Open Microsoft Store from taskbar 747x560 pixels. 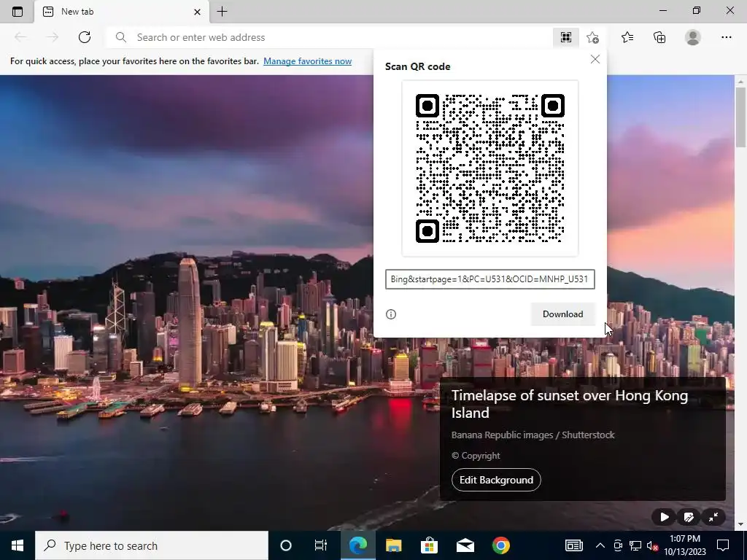click(429, 545)
